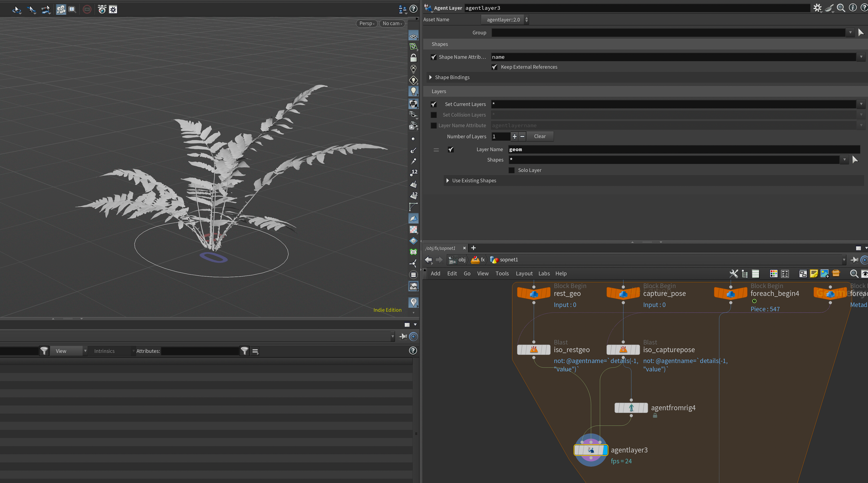
Task: Click the network editor search magnifier icon
Action: (853, 274)
